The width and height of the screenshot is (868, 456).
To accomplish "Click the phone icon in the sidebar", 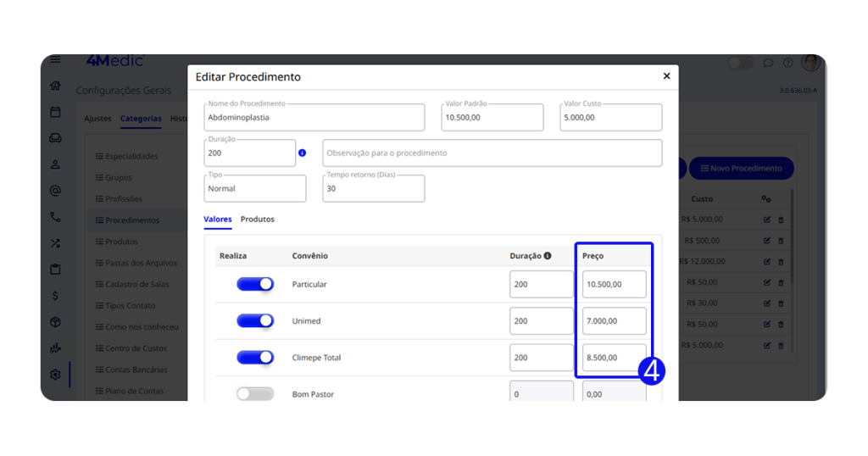I will 55,217.
